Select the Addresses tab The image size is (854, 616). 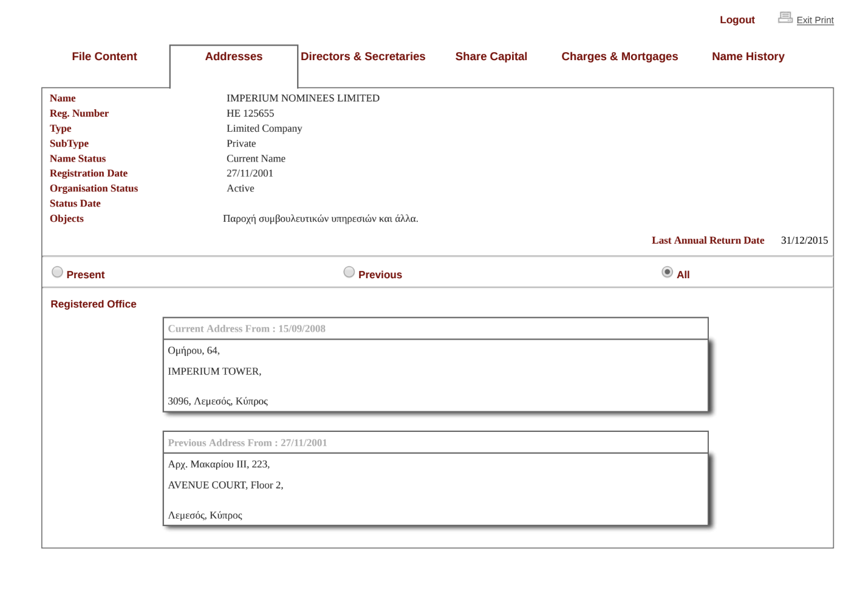tap(233, 56)
